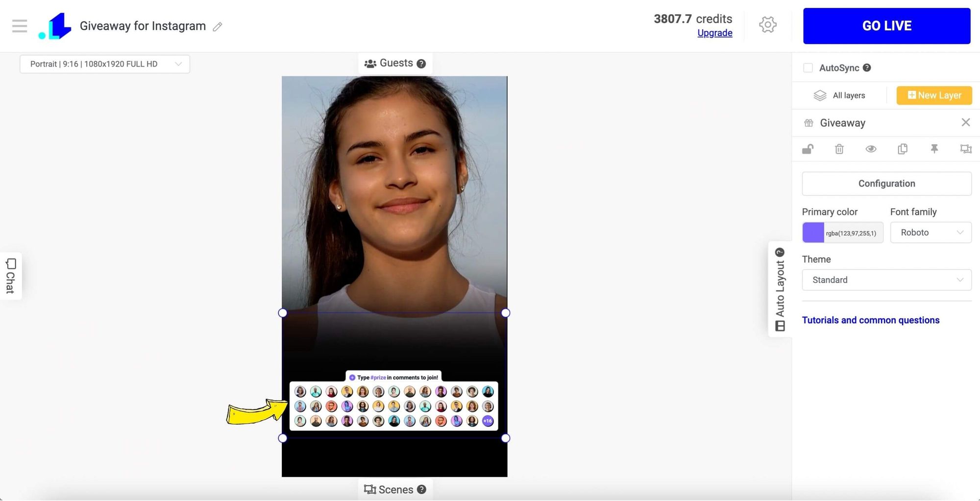This screenshot has height=501, width=980.
Task: Click the bottom-left resize handle of giveaway layer
Action: pos(283,438)
